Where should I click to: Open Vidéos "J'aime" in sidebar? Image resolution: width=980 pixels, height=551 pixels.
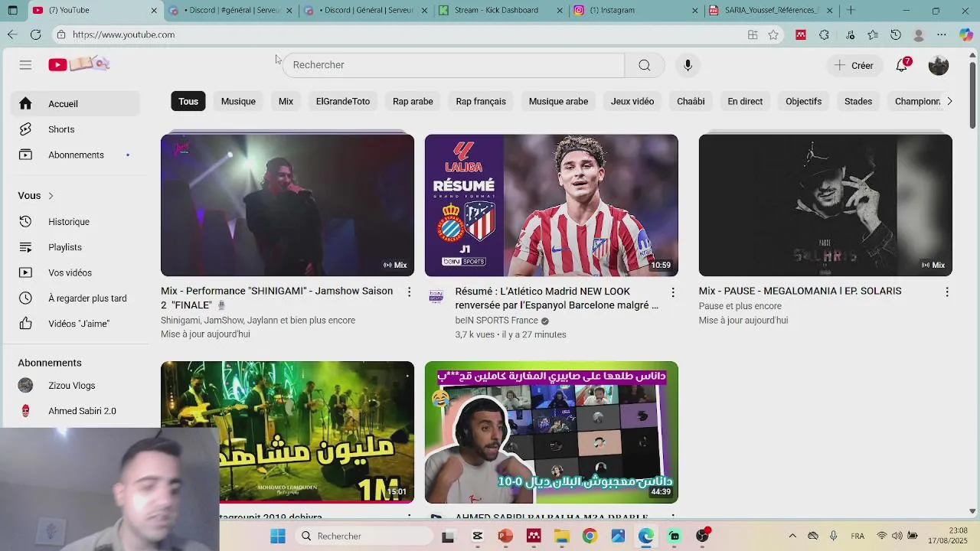pos(75,324)
